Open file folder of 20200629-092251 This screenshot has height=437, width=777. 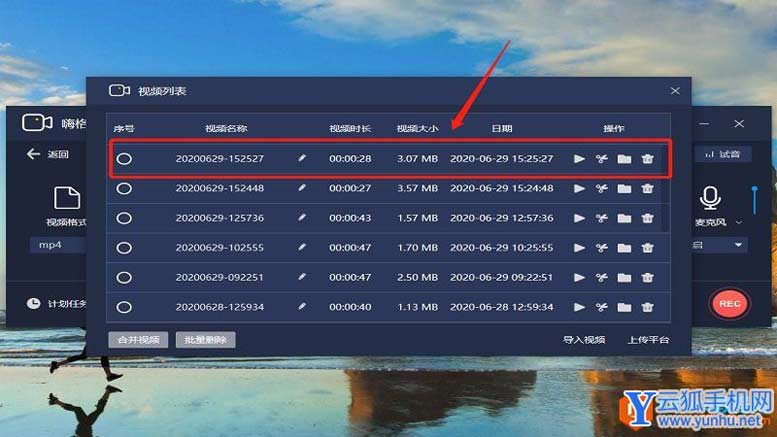point(624,277)
